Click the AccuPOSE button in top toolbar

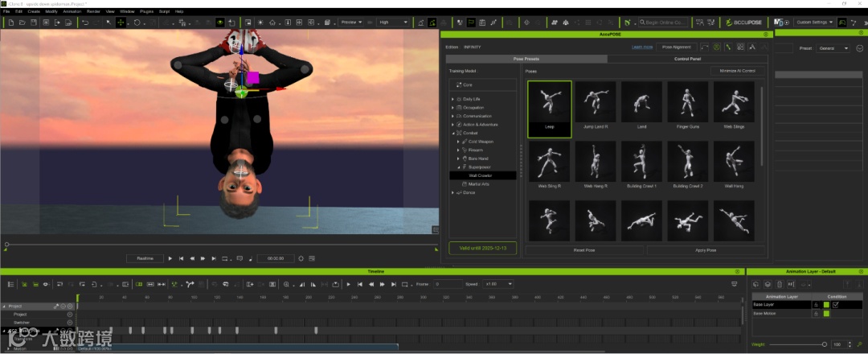[x=743, y=23]
